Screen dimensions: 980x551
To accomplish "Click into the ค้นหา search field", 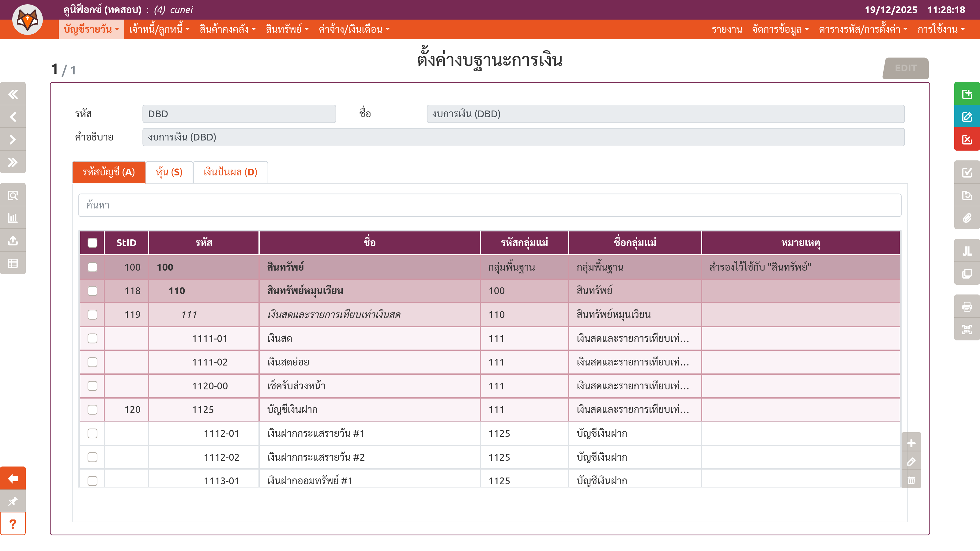I will coord(490,205).
